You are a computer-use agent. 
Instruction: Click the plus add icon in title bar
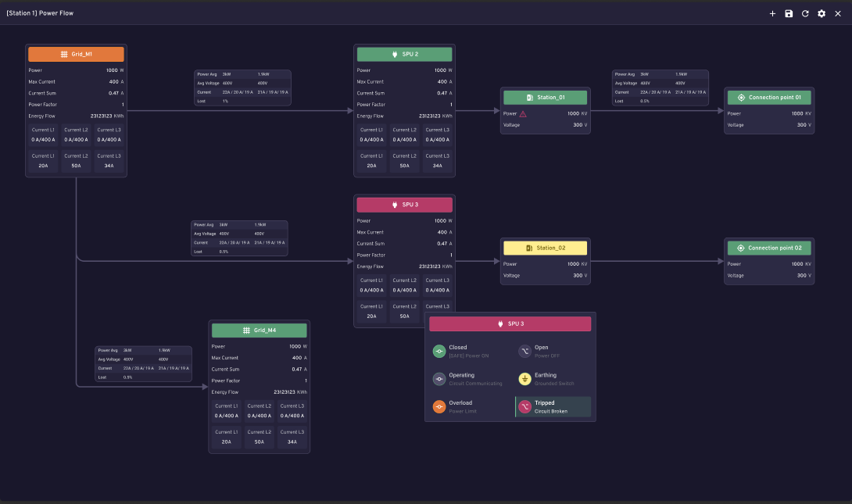[x=772, y=13]
